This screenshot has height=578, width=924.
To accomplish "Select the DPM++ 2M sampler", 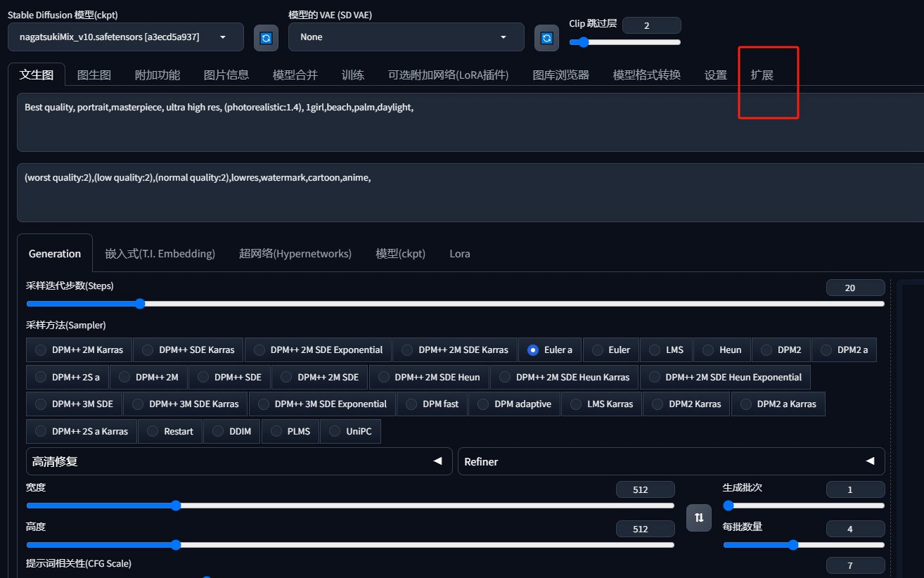I will click(148, 377).
